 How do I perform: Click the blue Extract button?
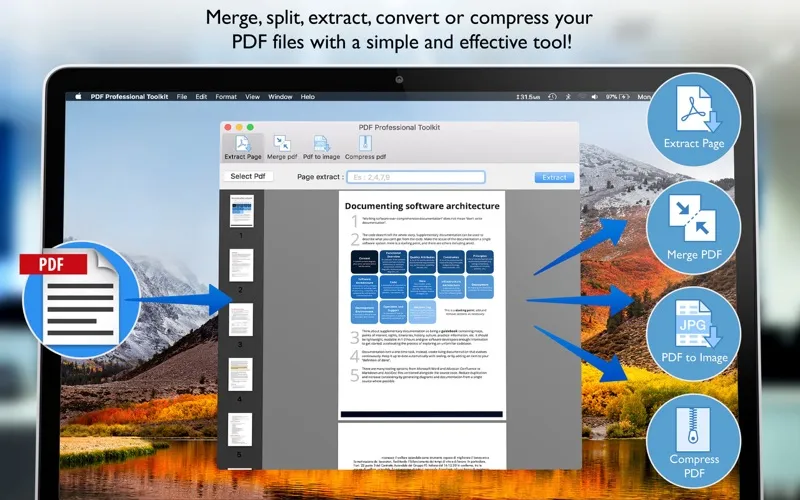click(554, 177)
